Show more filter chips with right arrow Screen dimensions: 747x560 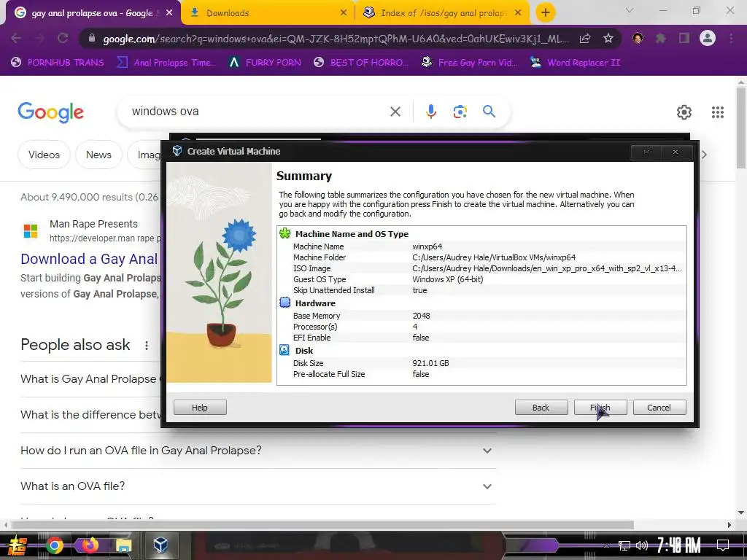704,155
